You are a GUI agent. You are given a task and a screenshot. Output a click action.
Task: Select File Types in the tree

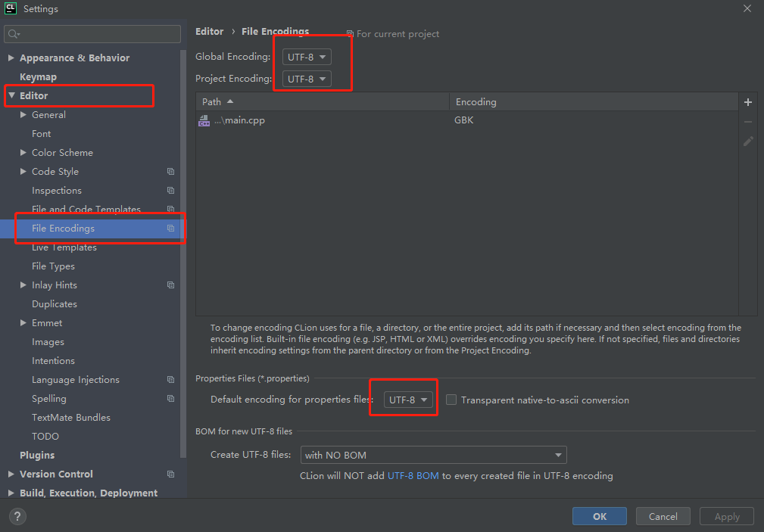[x=53, y=266]
